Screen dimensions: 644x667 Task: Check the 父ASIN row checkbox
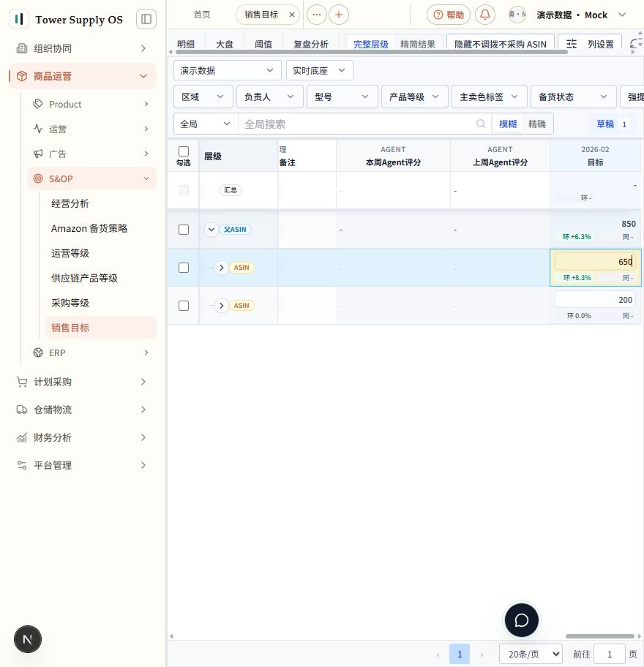tap(184, 230)
